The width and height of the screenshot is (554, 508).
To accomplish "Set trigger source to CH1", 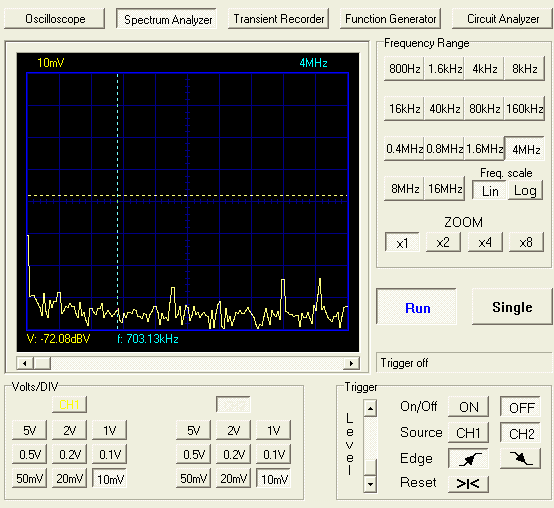I will pos(468,433).
